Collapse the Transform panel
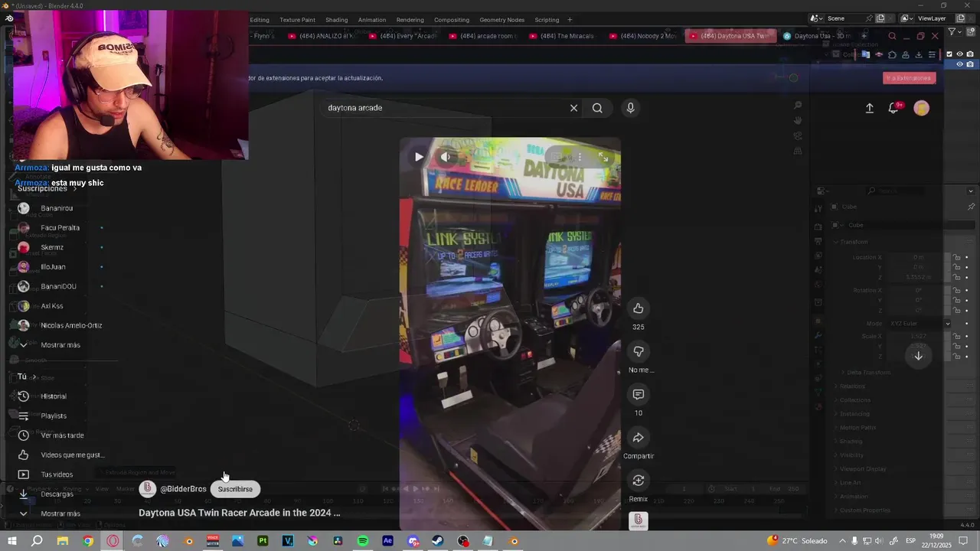The height and width of the screenshot is (551, 980). click(854, 242)
